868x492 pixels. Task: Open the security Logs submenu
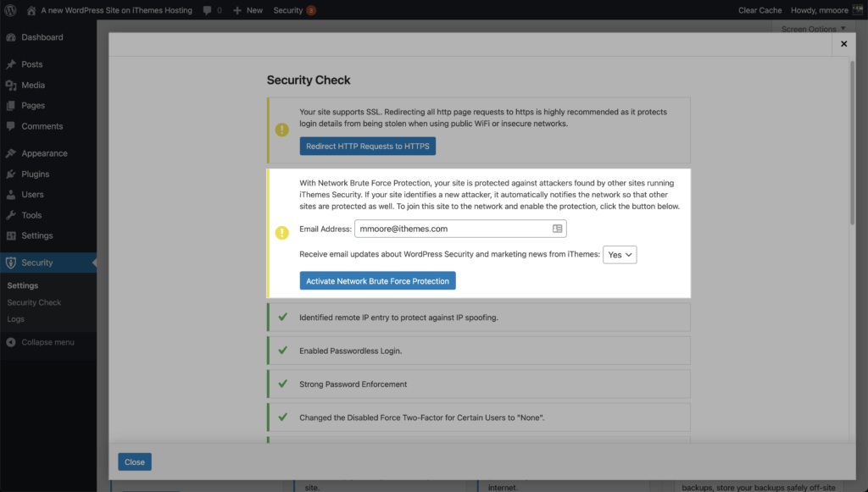15,319
